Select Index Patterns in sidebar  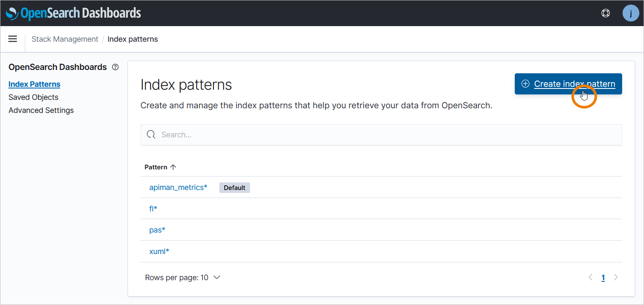34,84
